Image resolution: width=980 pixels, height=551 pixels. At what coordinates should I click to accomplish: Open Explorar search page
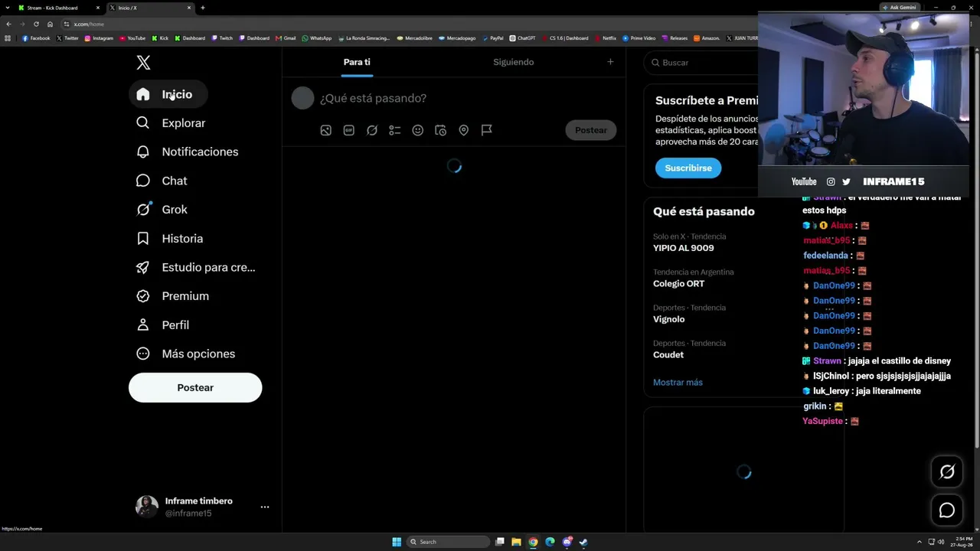point(171,123)
